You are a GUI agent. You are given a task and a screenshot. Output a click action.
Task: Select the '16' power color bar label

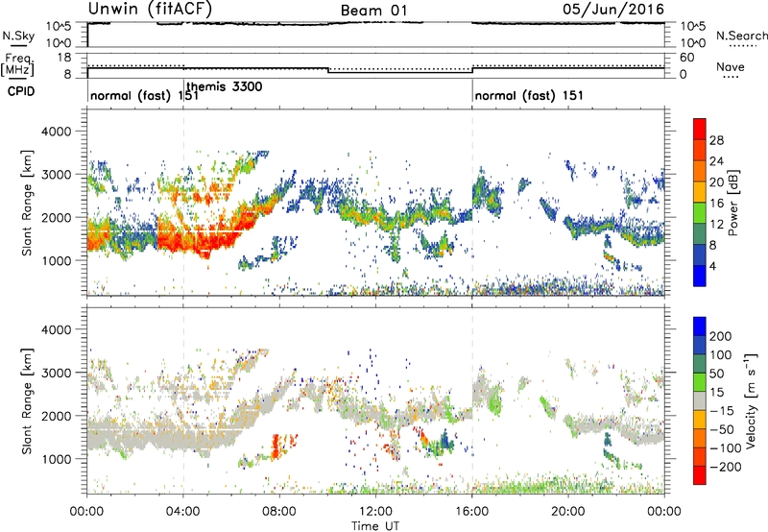click(x=716, y=204)
